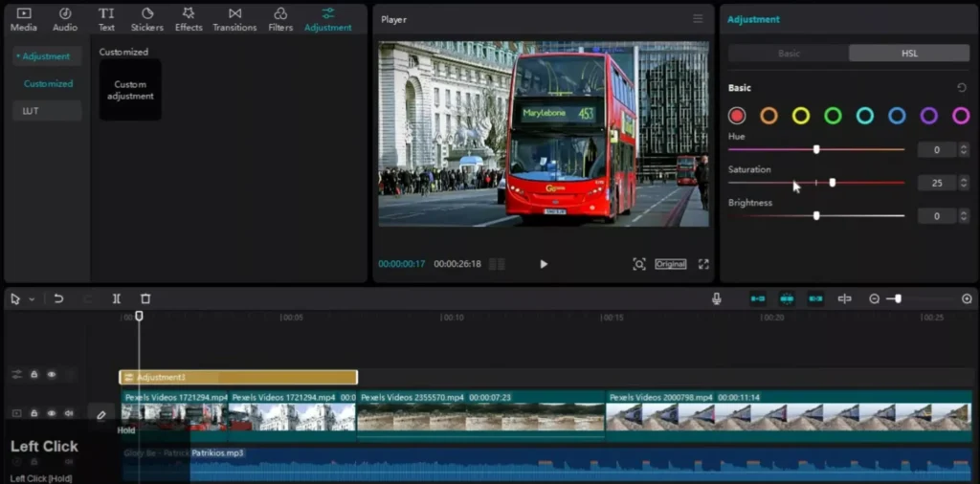
Task: Hide the main video track with eye icon
Action: pyautogui.click(x=52, y=413)
